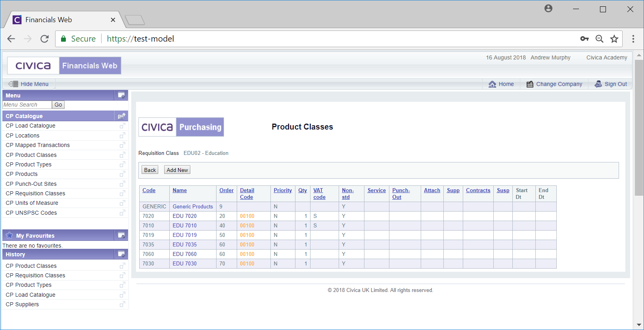Click the browser address bar URL
The width and height of the screenshot is (644, 330).
click(140, 39)
